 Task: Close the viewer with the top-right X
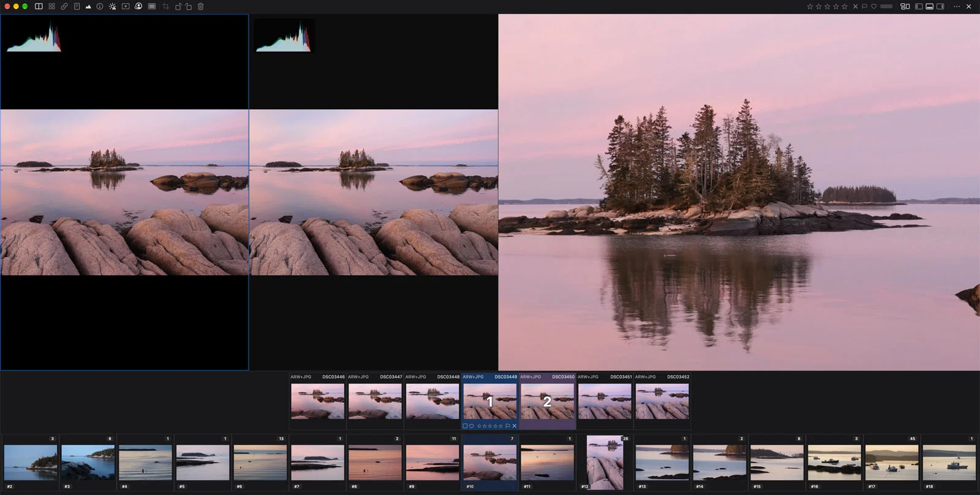tap(968, 6)
